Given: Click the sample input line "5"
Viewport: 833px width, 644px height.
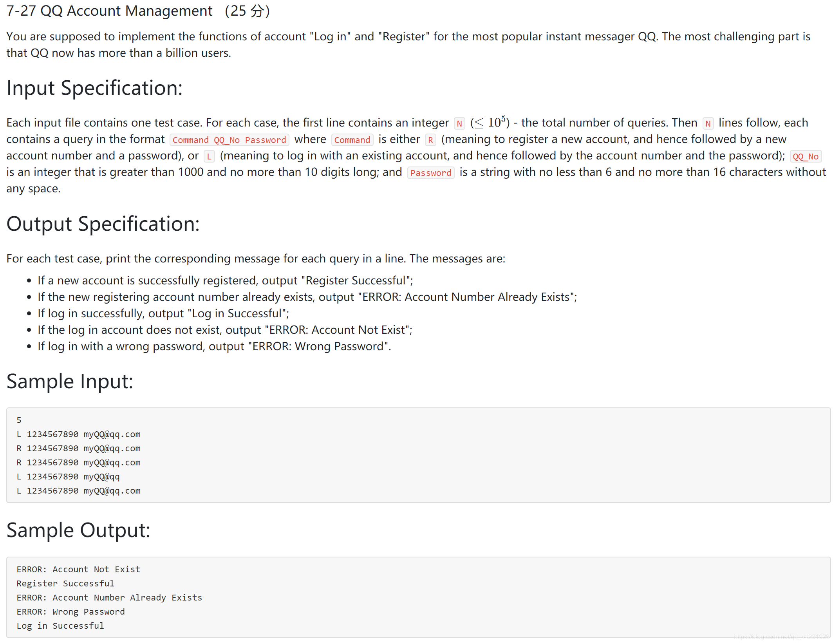Looking at the screenshot, I should [x=19, y=420].
